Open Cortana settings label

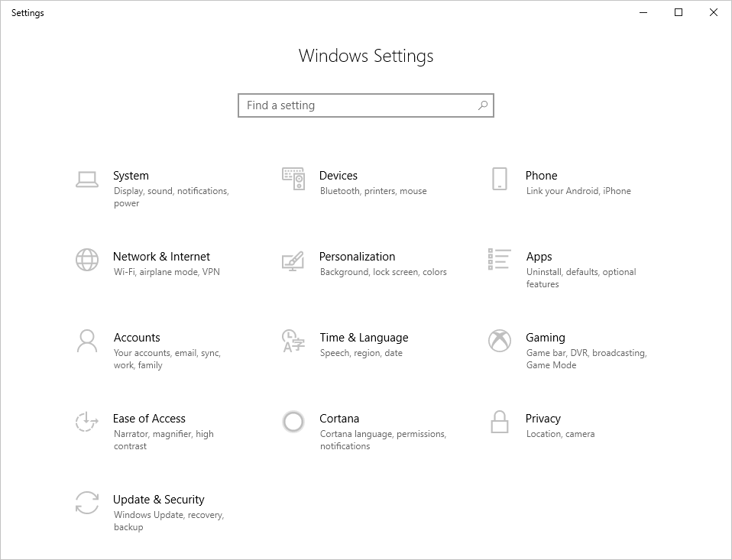pyautogui.click(x=339, y=419)
